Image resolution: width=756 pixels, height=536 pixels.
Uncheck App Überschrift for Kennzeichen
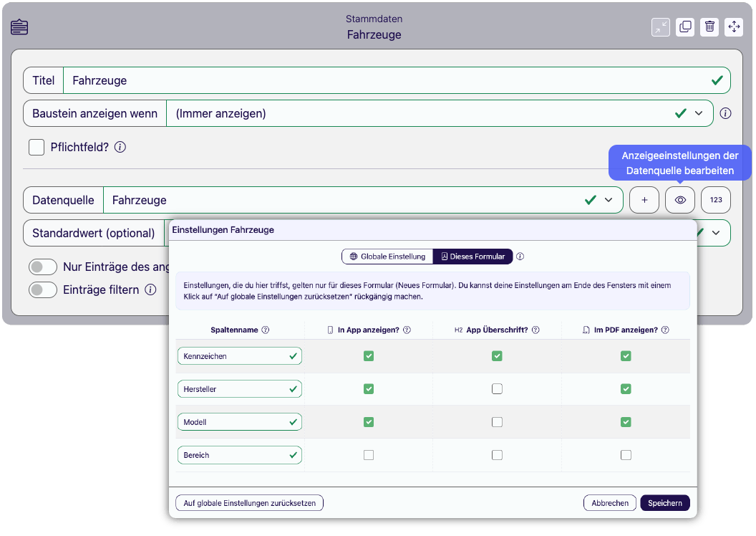coord(497,356)
